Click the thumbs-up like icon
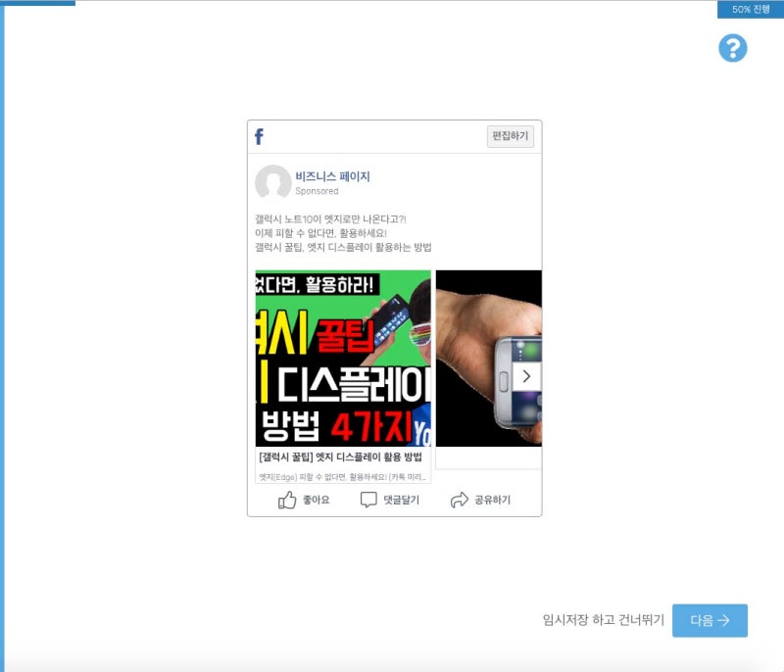 point(287,500)
